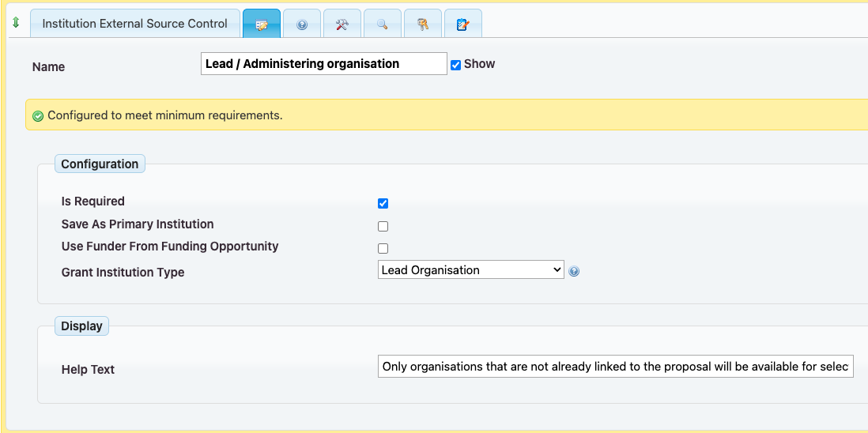The width and height of the screenshot is (868, 433).
Task: Click the green up-down reorder arrow icon
Action: [x=16, y=23]
